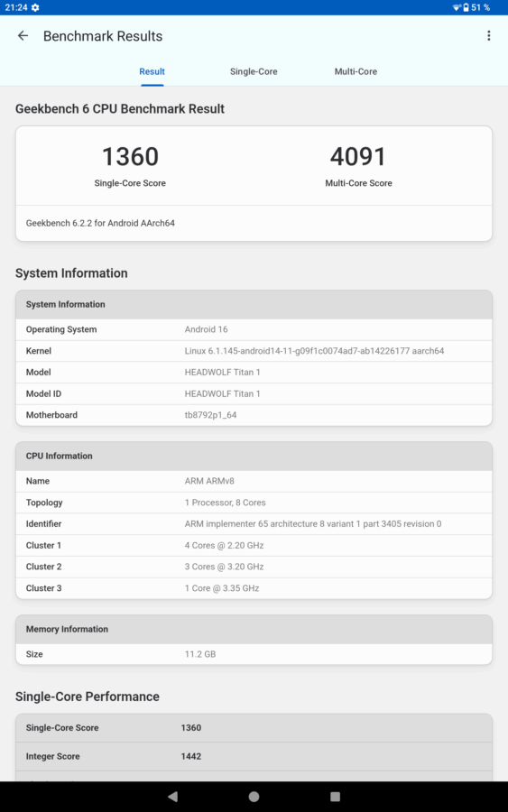Image resolution: width=508 pixels, height=812 pixels.
Task: Tap 1 Core @ 3.35 GHz value
Action: (222, 588)
